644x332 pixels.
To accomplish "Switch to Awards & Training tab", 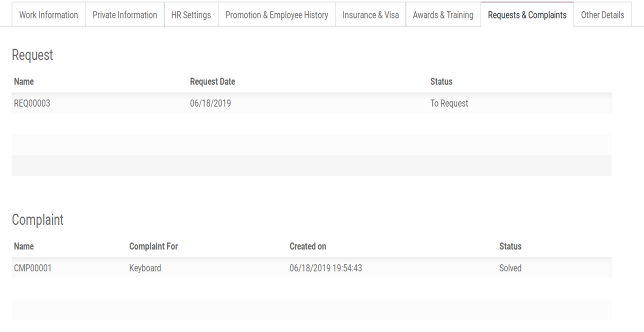I will (443, 15).
